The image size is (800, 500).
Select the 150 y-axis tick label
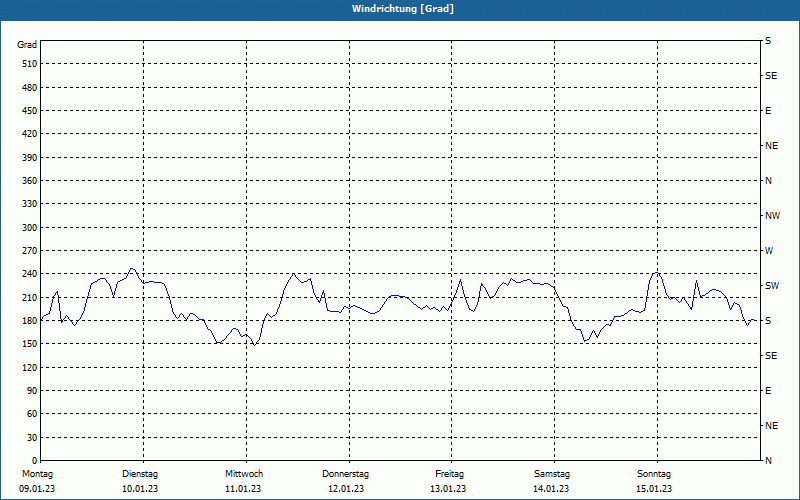(29, 344)
